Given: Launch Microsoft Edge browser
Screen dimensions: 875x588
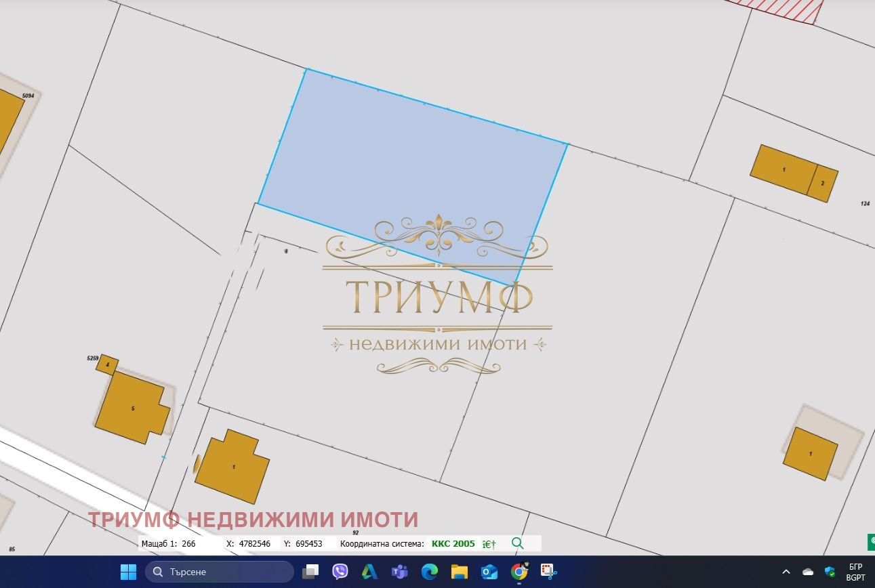Looking at the screenshot, I should [x=429, y=572].
